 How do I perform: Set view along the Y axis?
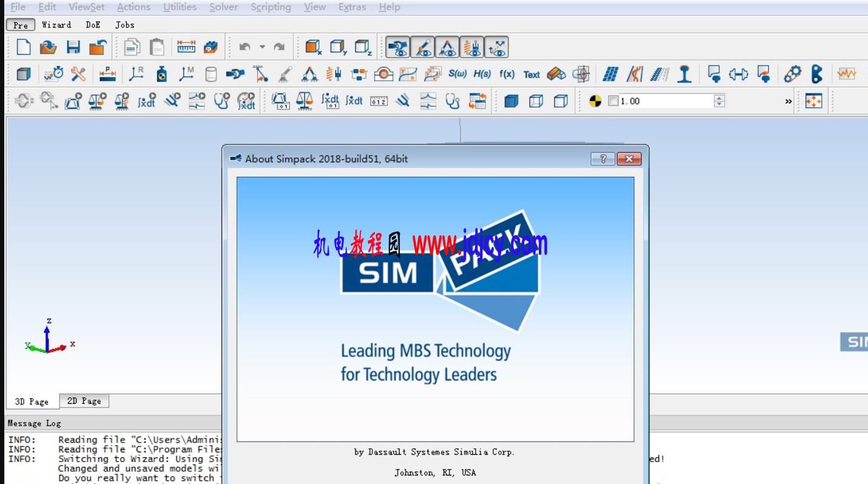tap(338, 47)
